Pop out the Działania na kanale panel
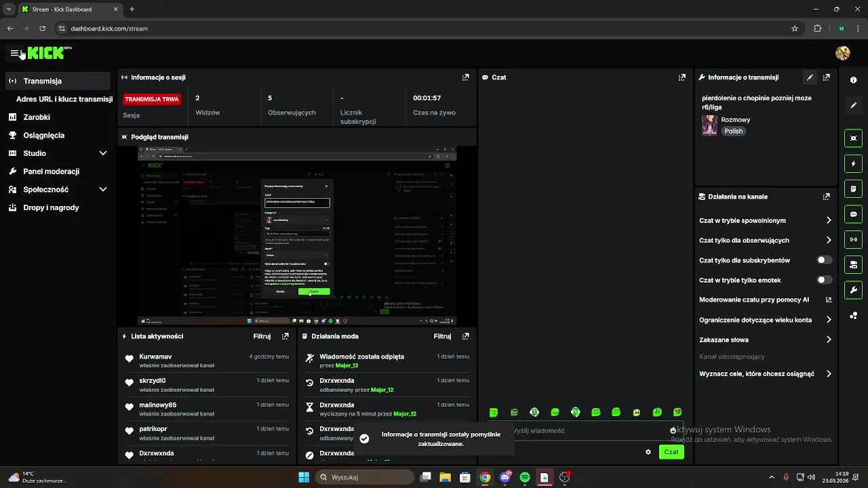The width and height of the screenshot is (868, 488). coord(826,197)
